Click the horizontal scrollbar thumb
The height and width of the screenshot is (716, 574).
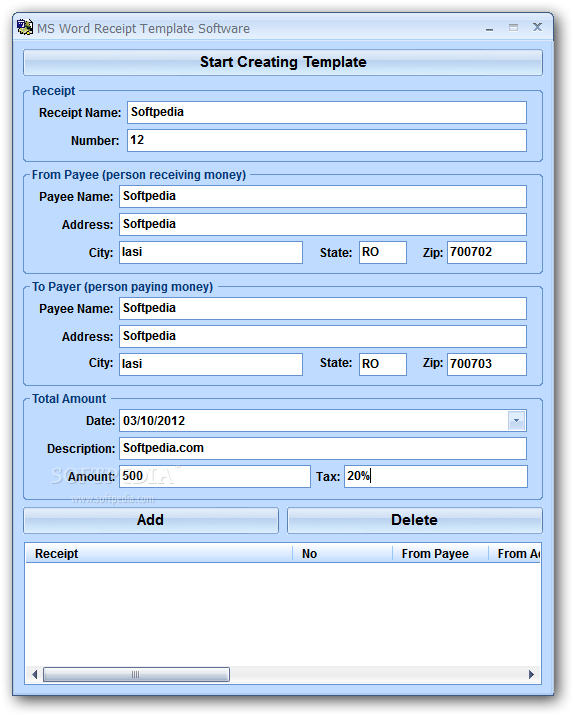(x=136, y=674)
